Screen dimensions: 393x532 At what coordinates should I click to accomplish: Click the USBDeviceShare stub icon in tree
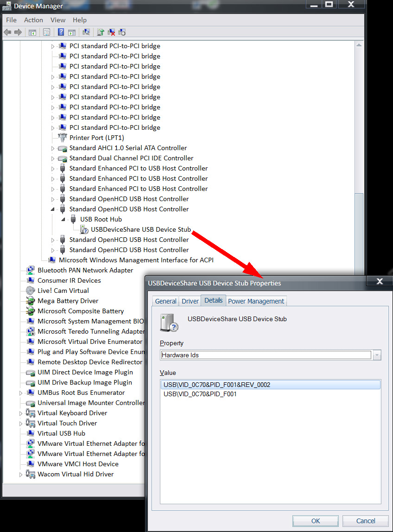point(84,229)
